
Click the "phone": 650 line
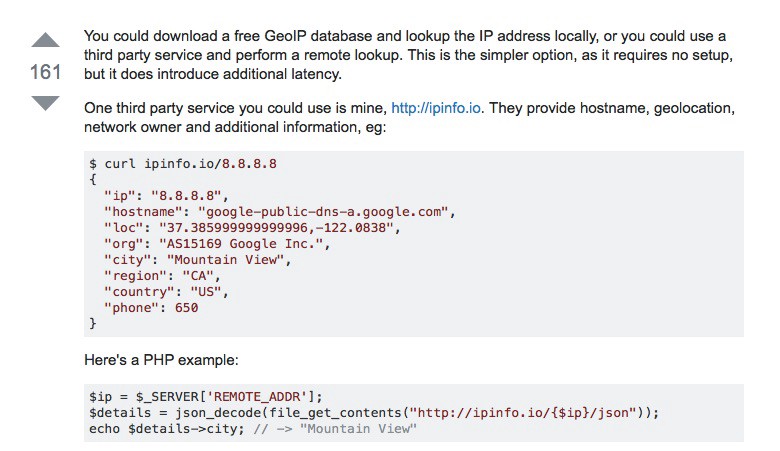[x=151, y=307]
